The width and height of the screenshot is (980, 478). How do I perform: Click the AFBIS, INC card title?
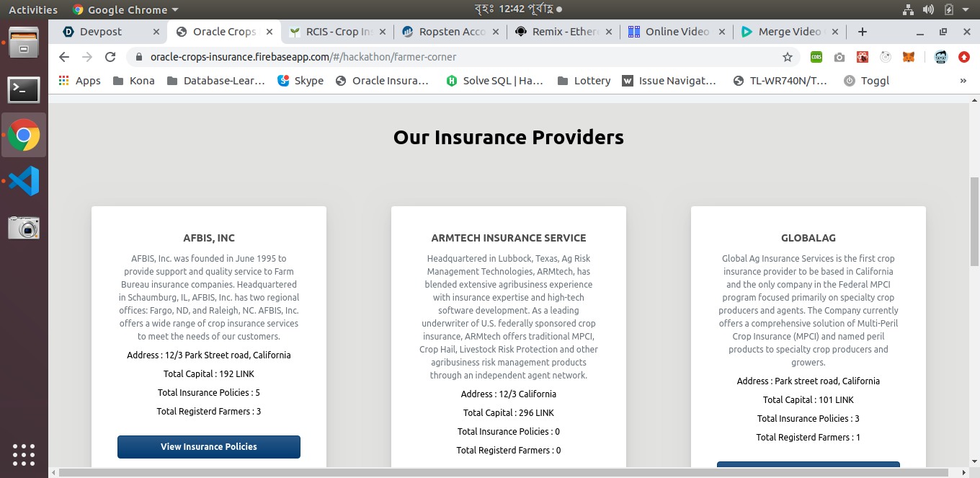209,238
